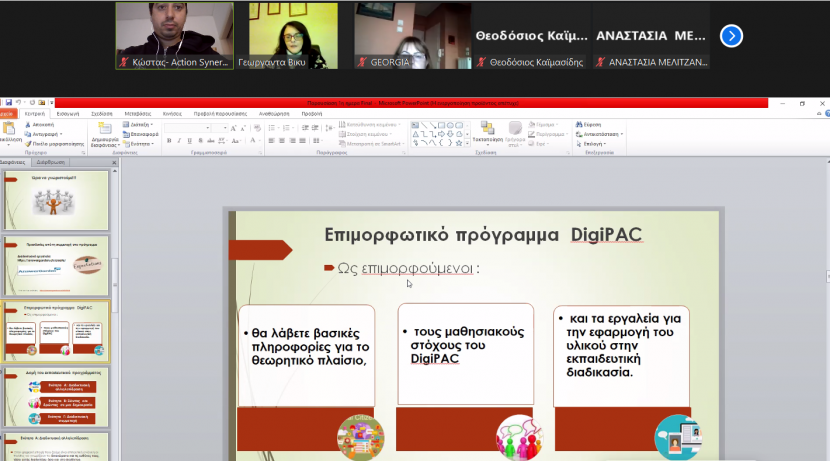Pick the star shape in shapes gallery
The image size is (830, 461).
tap(459, 143)
